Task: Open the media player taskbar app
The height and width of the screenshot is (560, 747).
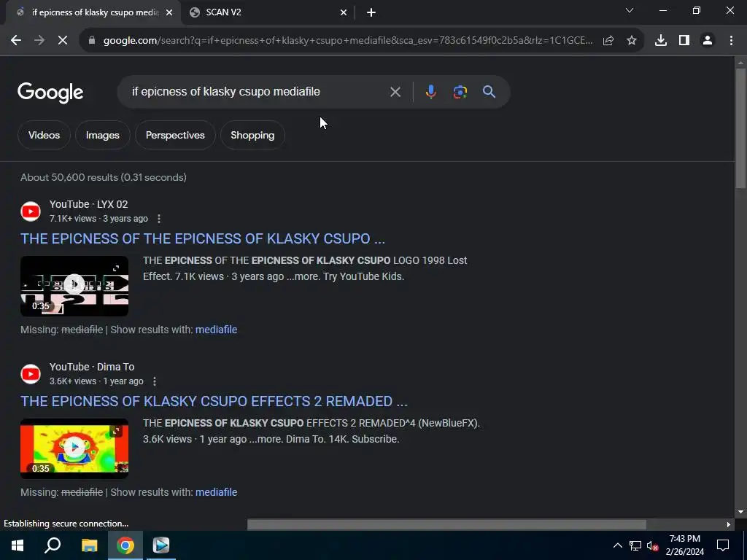Action: [x=161, y=545]
